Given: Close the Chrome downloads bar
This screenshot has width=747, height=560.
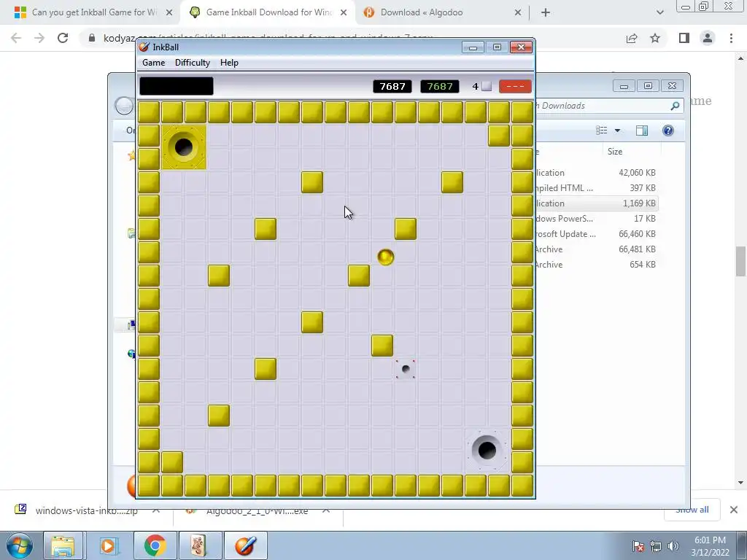Looking at the screenshot, I should [734, 510].
